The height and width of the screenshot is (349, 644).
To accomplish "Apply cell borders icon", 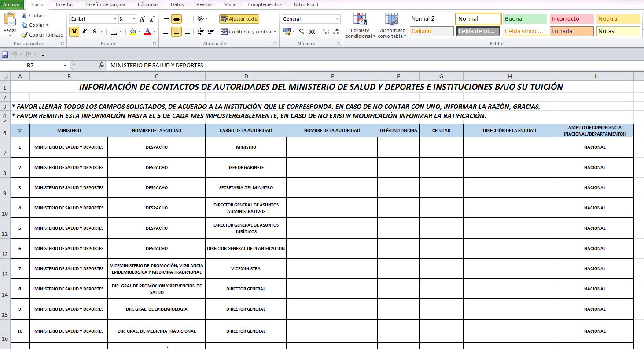I will click(114, 32).
